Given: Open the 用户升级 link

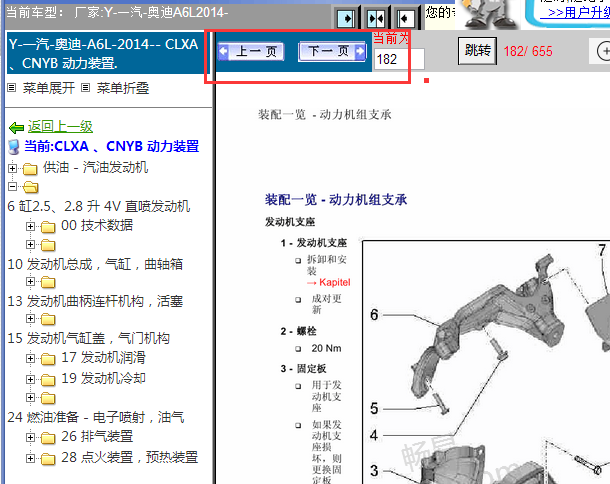Looking at the screenshot, I should (x=578, y=12).
